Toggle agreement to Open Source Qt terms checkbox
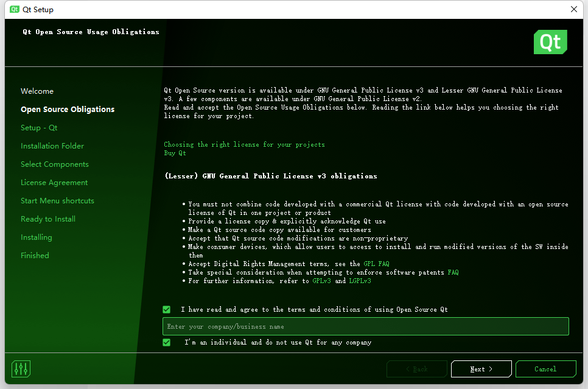 point(167,309)
